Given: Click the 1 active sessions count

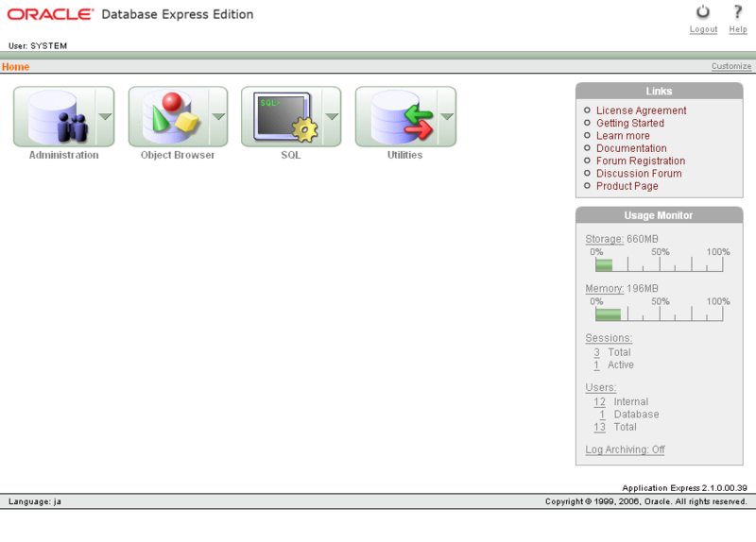Looking at the screenshot, I should [x=597, y=364].
